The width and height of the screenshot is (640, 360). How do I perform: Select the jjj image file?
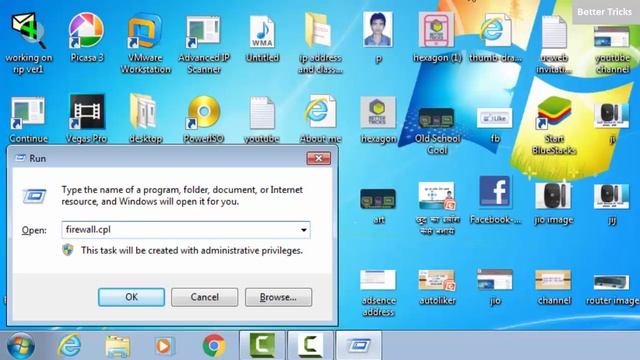pyautogui.click(x=612, y=204)
